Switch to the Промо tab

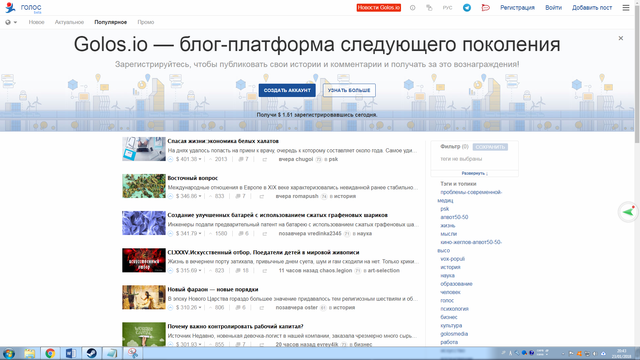(146, 22)
